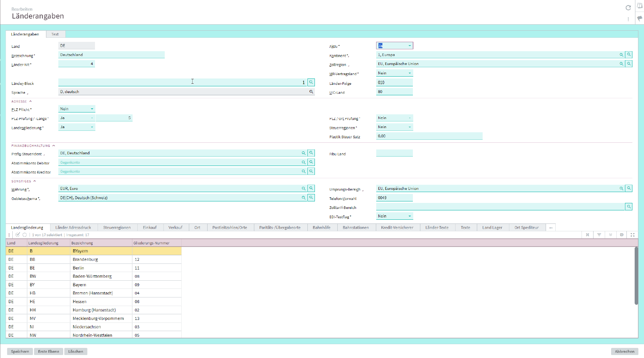
Task: Switch to the Text tab
Action: tap(55, 34)
